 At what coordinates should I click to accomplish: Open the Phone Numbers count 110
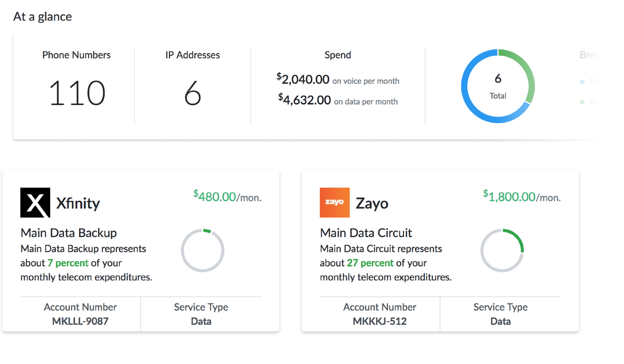point(77,93)
